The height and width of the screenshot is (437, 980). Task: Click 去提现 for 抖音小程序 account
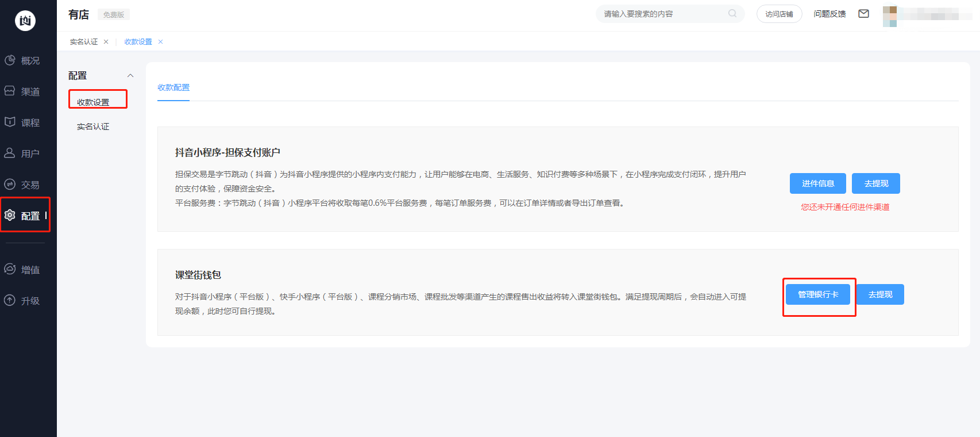(x=876, y=183)
